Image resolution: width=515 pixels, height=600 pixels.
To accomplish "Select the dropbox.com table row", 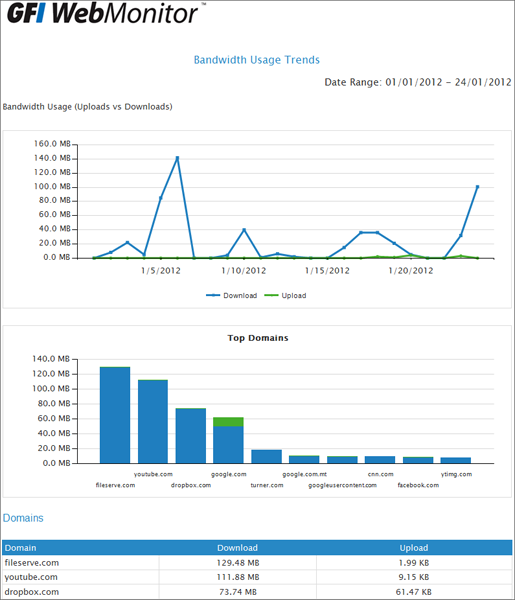I will point(257,592).
